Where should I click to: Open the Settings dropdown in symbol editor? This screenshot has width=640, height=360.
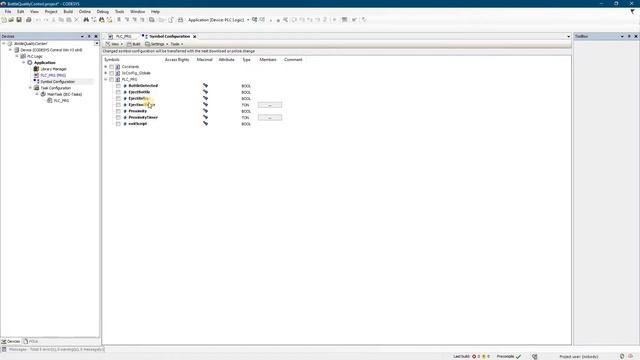pyautogui.click(x=157, y=44)
